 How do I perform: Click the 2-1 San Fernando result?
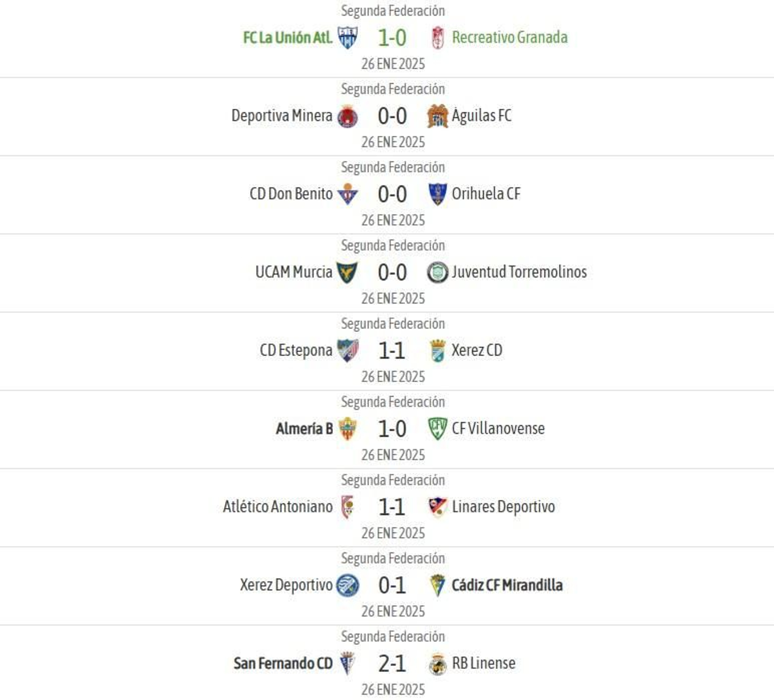[x=393, y=663]
